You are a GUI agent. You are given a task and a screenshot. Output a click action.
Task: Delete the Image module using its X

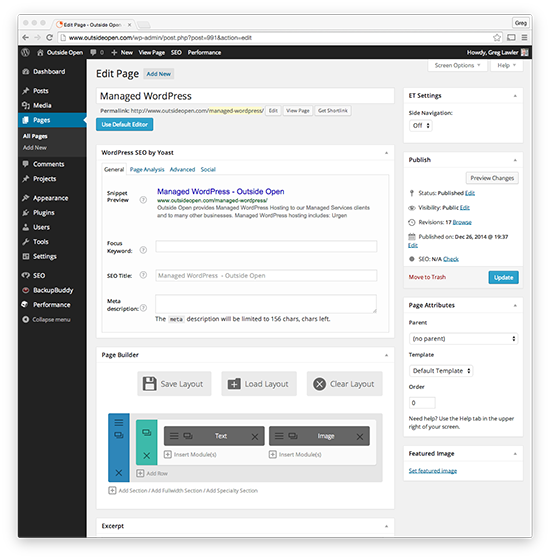(360, 437)
